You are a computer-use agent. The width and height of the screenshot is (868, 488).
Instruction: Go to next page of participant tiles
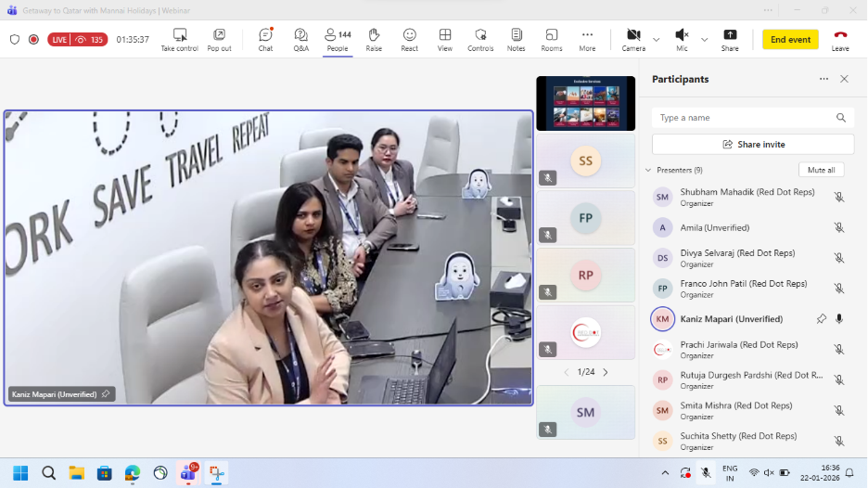coord(606,372)
